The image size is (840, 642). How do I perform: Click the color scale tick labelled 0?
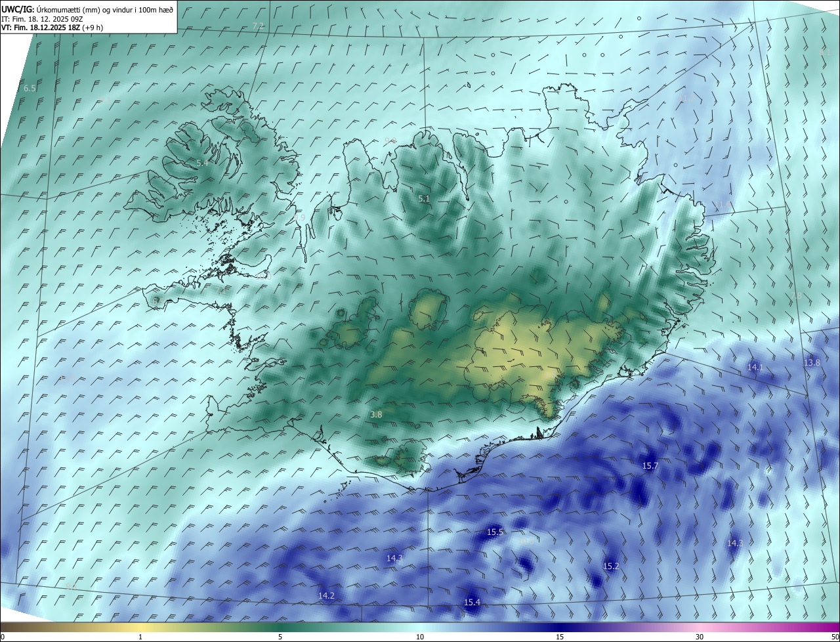(3, 637)
